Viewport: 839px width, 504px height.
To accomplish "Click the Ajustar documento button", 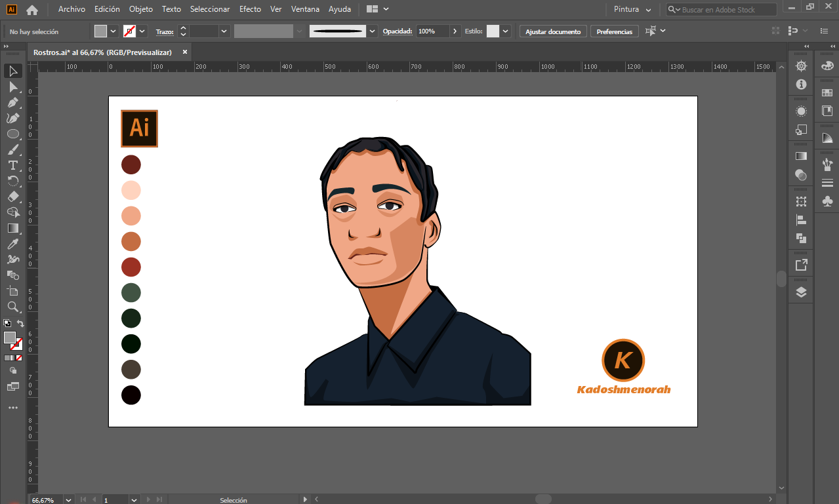I will tap(553, 31).
